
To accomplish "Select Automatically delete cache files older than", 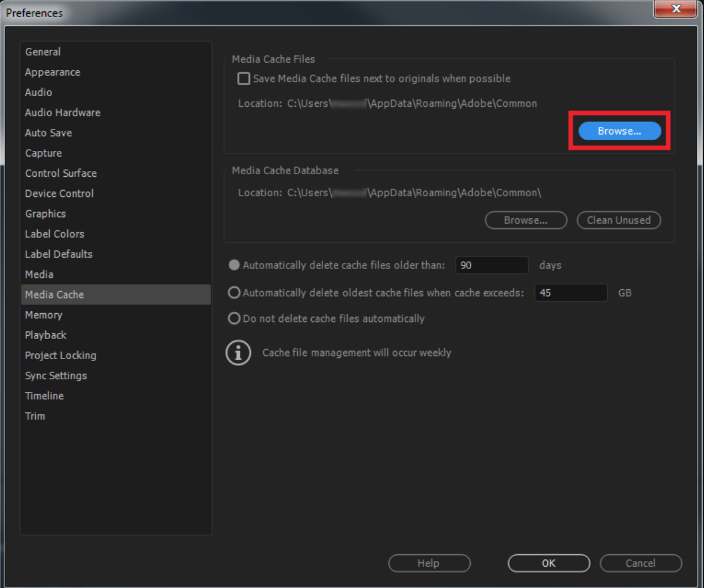I will [234, 265].
